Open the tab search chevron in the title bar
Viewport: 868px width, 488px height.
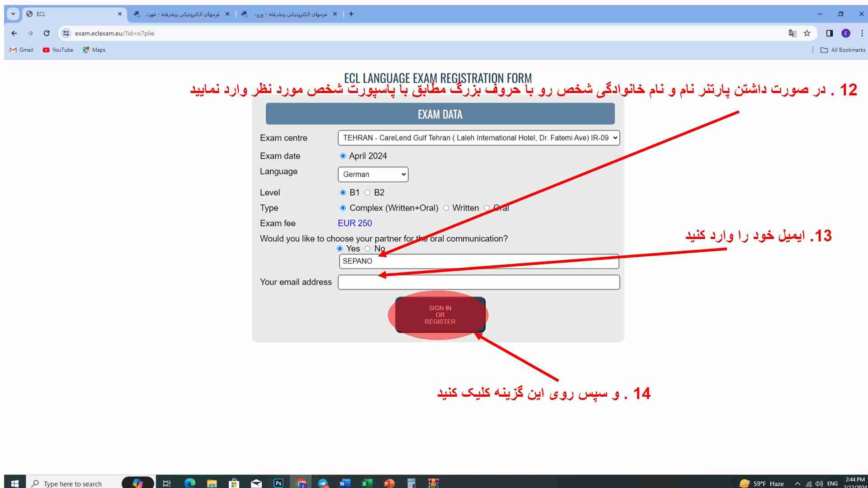click(x=13, y=14)
